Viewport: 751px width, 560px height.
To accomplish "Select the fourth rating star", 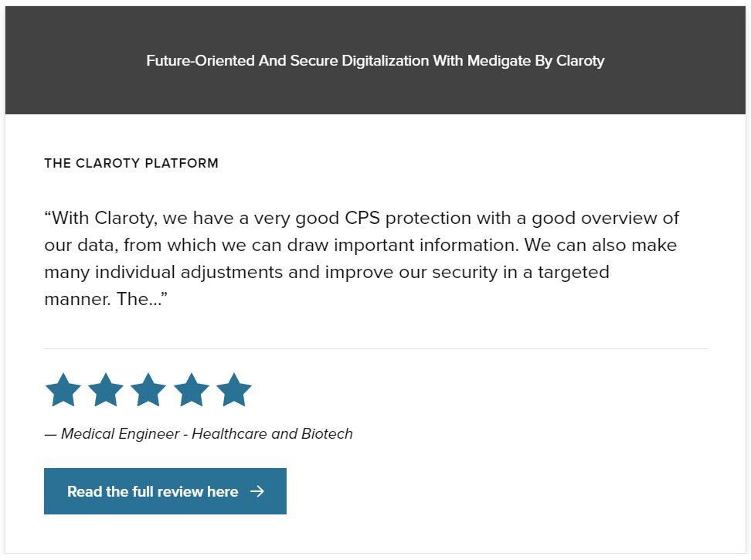I will coord(191,390).
